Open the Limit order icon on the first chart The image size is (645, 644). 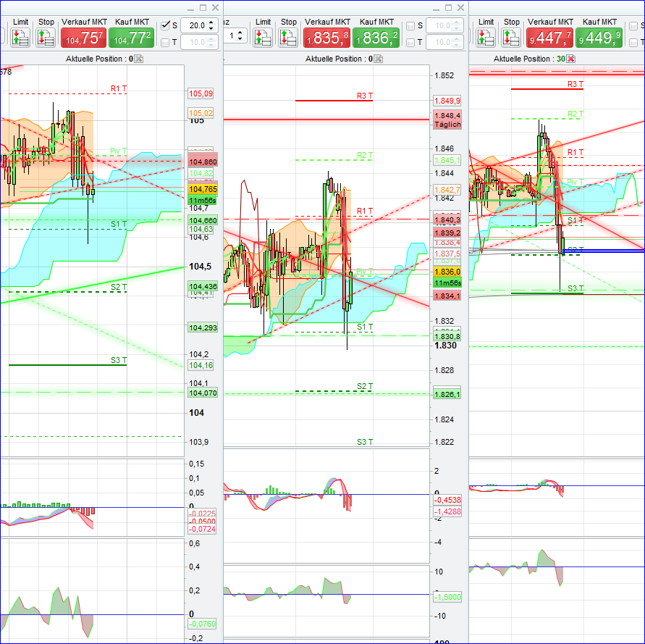pyautogui.click(x=20, y=35)
